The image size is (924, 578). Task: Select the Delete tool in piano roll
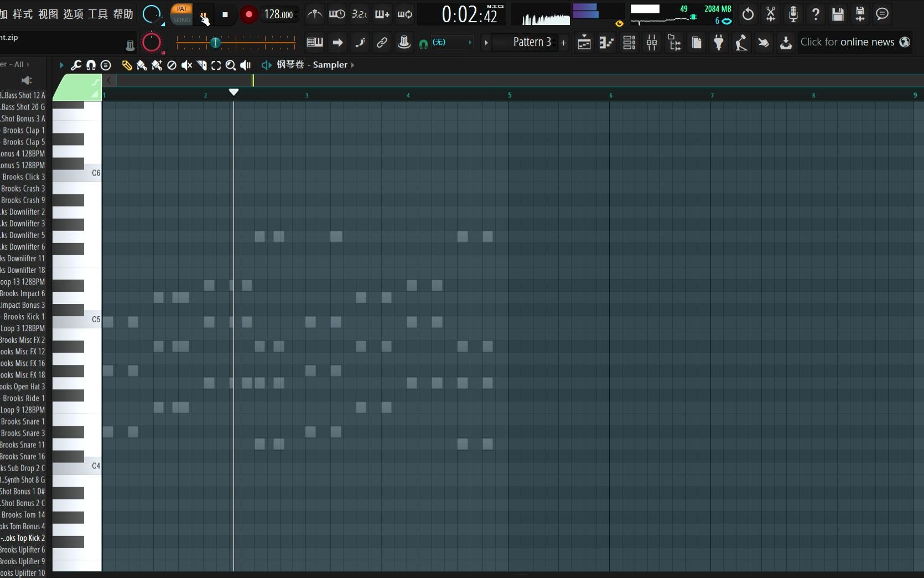pos(172,65)
